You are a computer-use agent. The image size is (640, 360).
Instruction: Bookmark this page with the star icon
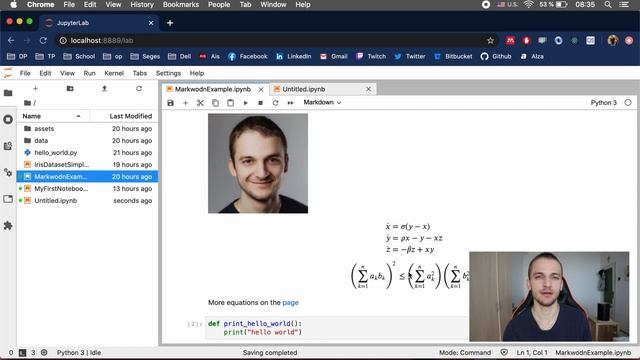(x=490, y=40)
